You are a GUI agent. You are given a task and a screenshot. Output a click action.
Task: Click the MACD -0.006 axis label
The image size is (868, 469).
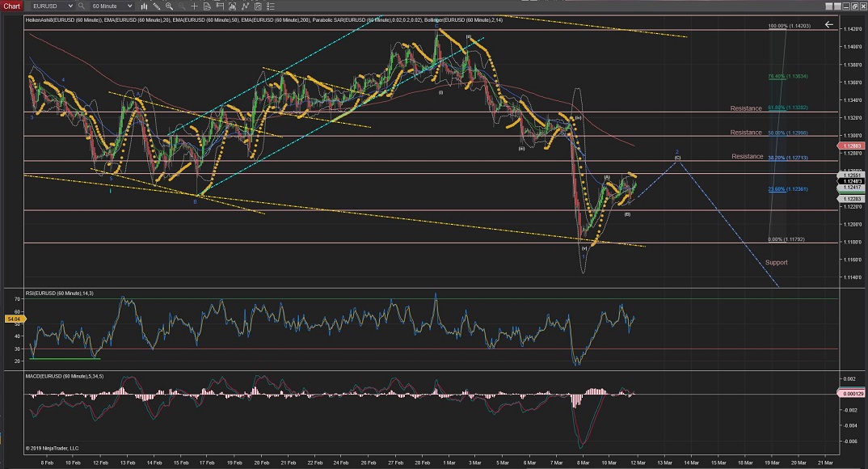point(850,442)
